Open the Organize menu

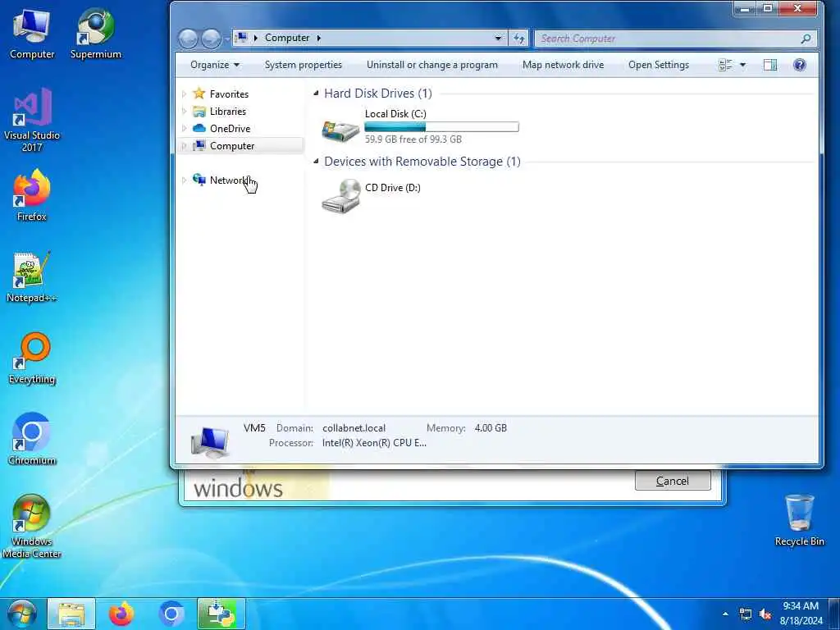[215, 65]
